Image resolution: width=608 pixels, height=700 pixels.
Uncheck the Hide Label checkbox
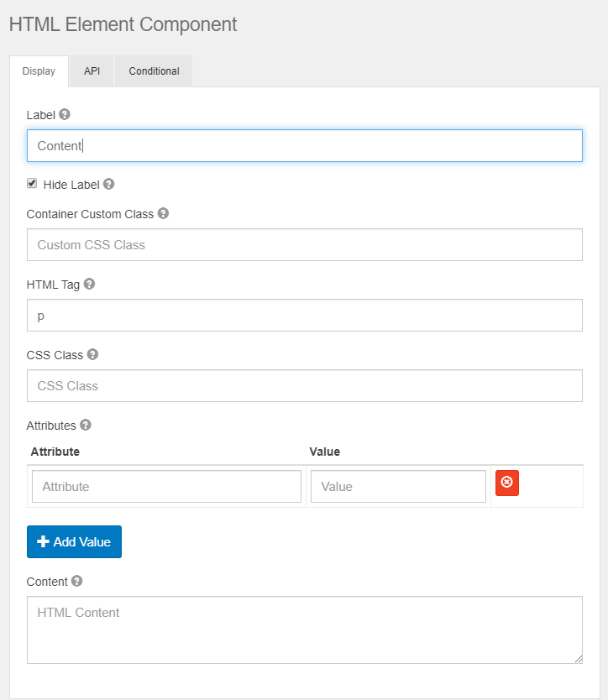tap(32, 183)
